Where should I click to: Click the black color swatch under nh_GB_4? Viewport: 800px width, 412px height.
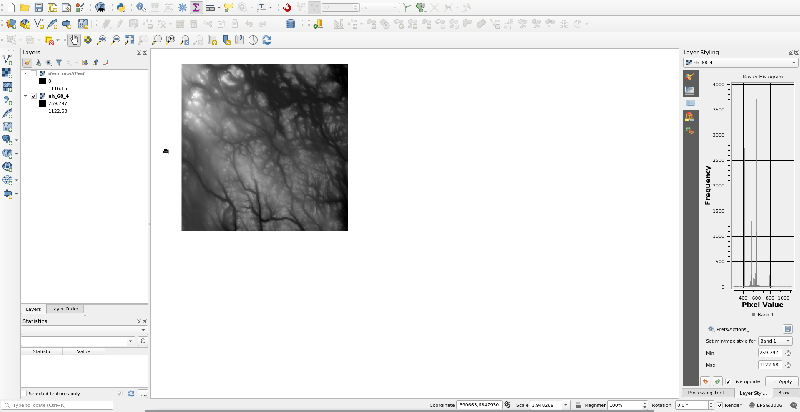(42, 104)
